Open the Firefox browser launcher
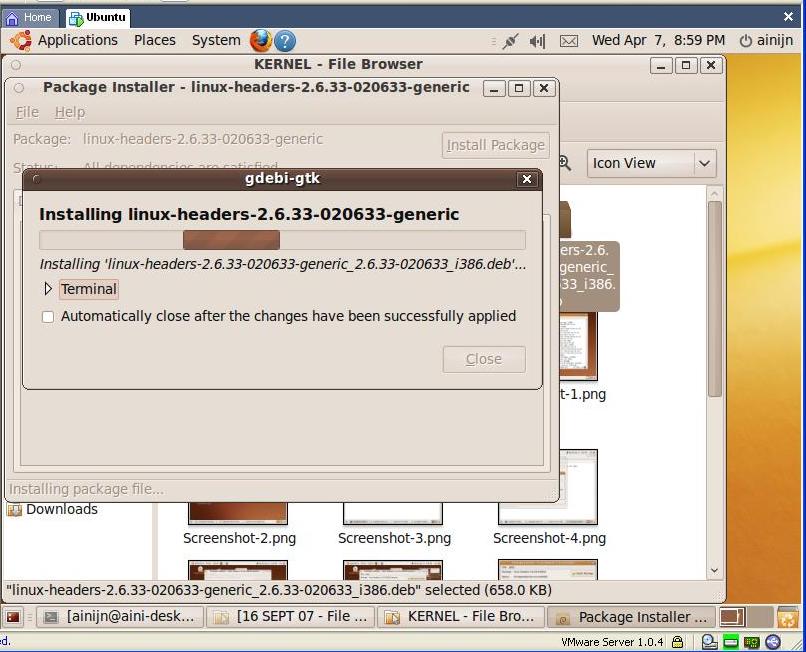 coord(261,41)
